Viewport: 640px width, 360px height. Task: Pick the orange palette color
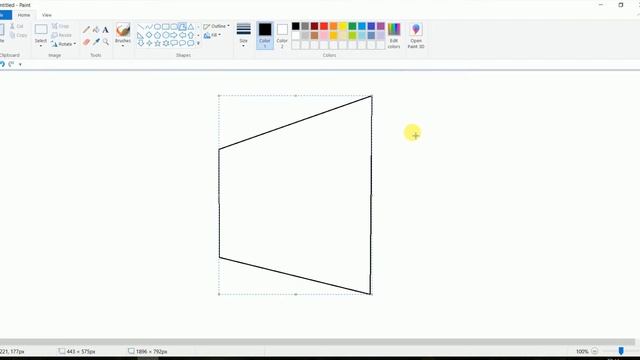point(333,26)
